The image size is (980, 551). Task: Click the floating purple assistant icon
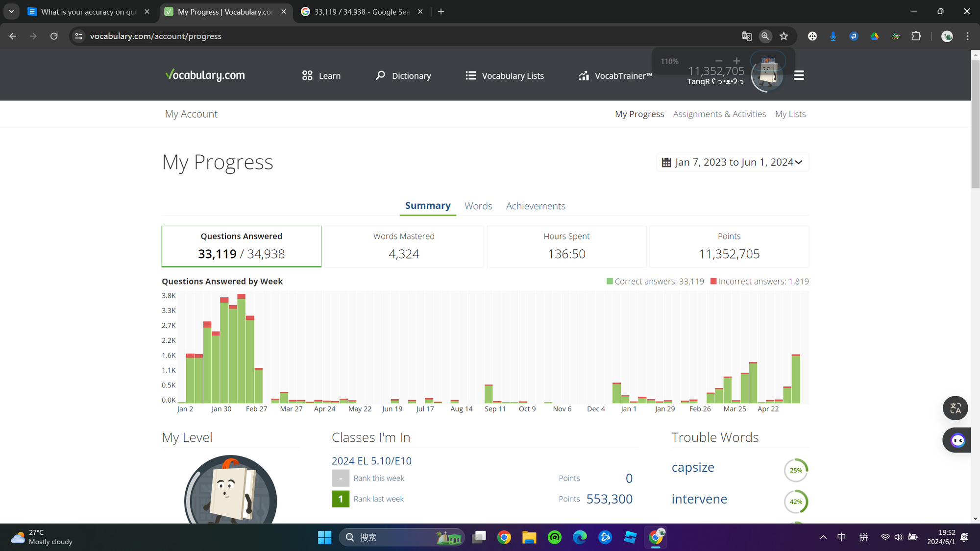point(958,440)
